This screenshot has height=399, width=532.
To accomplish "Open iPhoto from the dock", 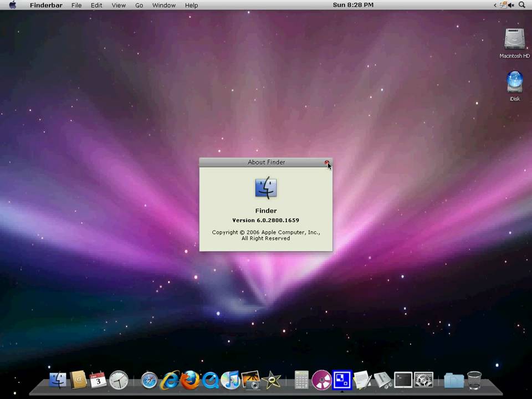I will [251, 380].
